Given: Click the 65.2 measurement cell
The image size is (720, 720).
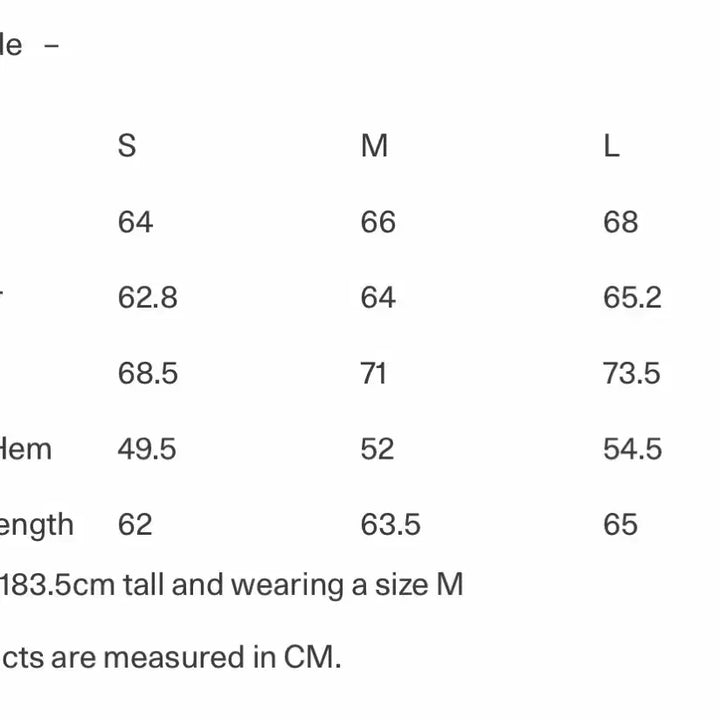Looking at the screenshot, I should click(x=632, y=298).
